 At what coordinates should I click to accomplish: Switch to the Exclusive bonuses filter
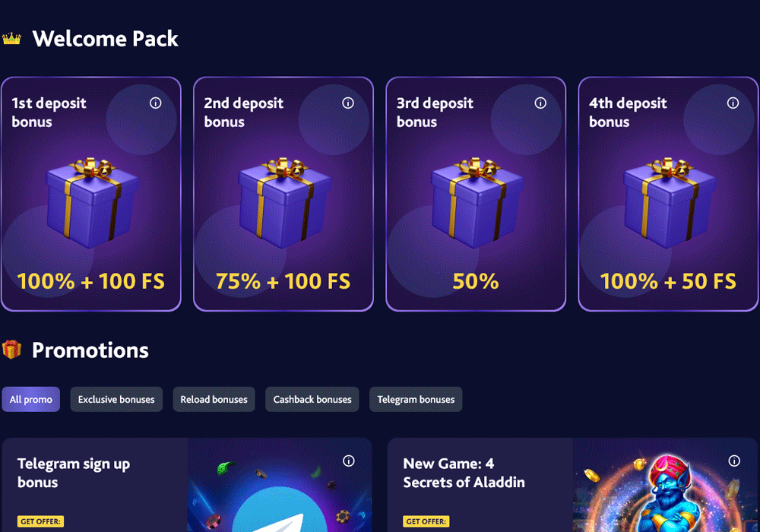pyautogui.click(x=116, y=399)
